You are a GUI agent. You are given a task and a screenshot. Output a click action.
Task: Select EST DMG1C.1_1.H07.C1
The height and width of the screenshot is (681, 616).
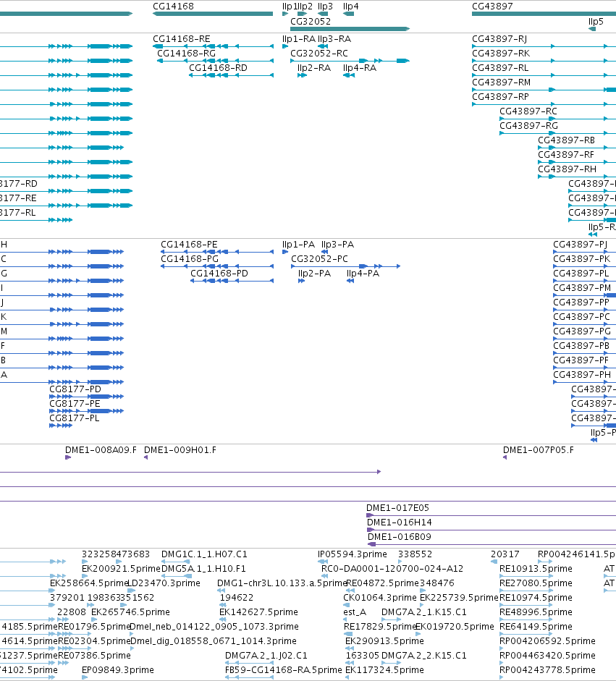175,562
